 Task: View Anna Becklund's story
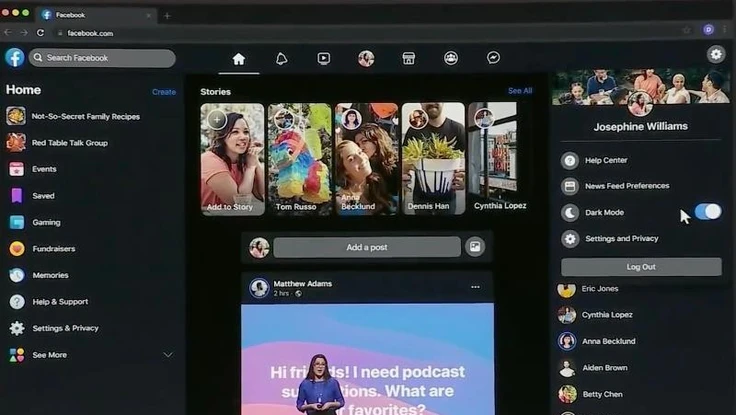pos(367,159)
